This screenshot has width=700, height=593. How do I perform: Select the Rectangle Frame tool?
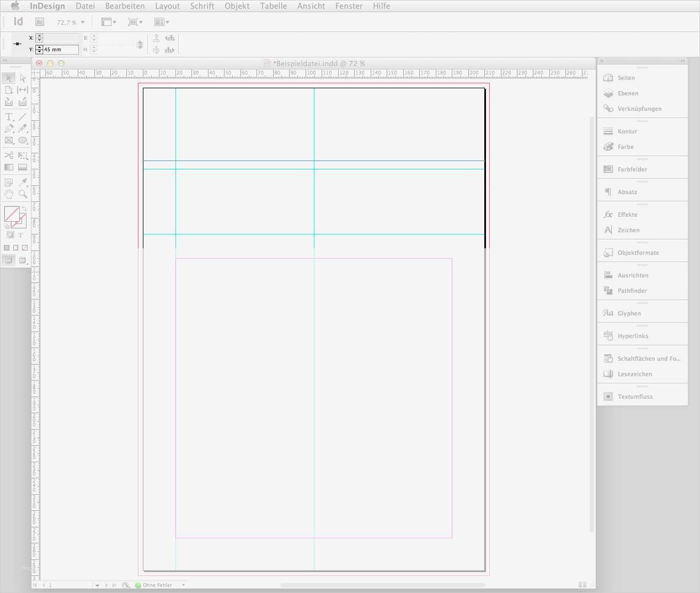(9, 141)
